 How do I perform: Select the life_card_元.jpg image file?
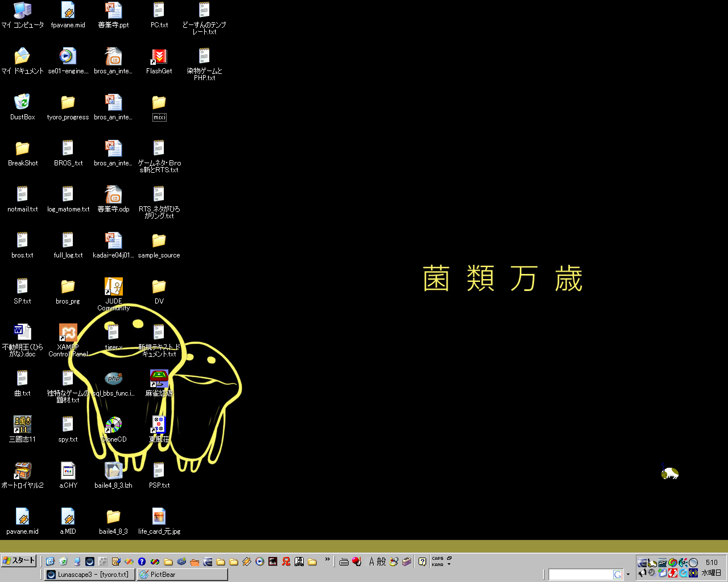click(159, 517)
